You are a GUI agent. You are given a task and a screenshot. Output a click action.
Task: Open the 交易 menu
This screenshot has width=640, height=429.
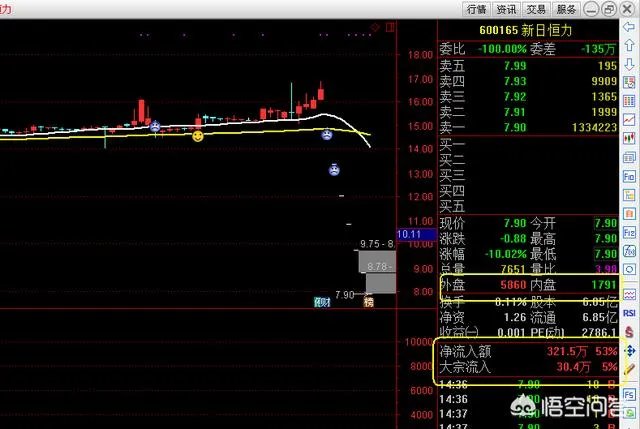coord(538,8)
